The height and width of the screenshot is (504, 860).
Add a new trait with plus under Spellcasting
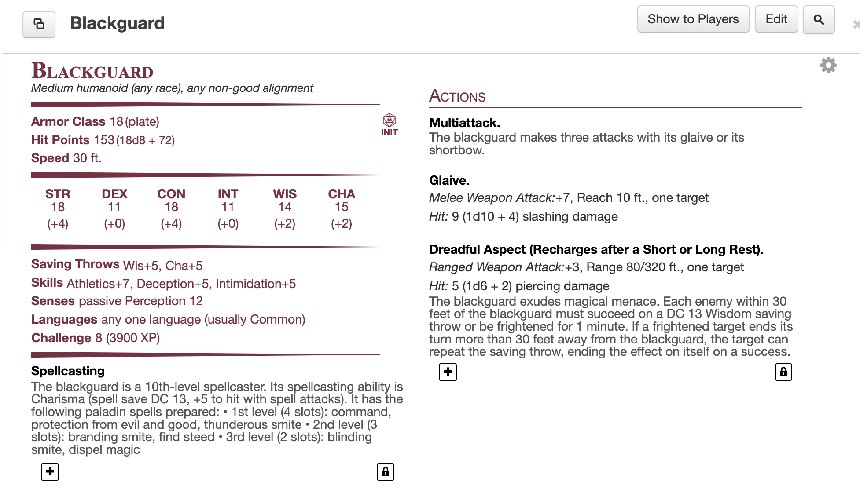tap(50, 471)
